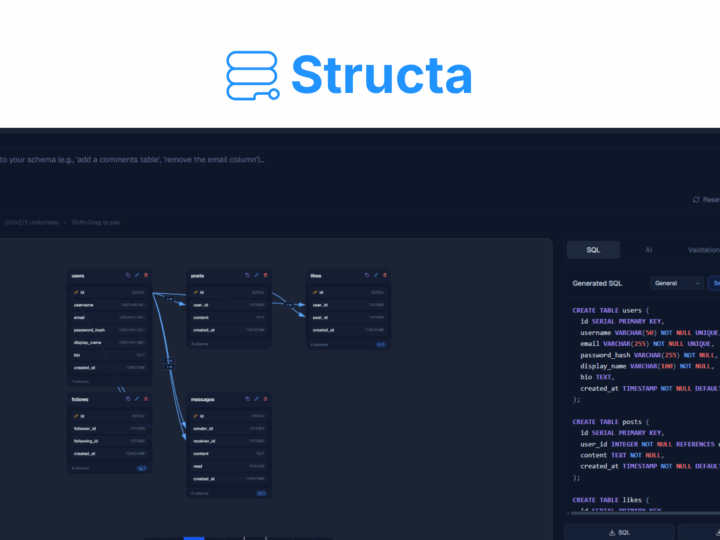Switch to the AI tab
720x540 pixels.
coord(648,250)
